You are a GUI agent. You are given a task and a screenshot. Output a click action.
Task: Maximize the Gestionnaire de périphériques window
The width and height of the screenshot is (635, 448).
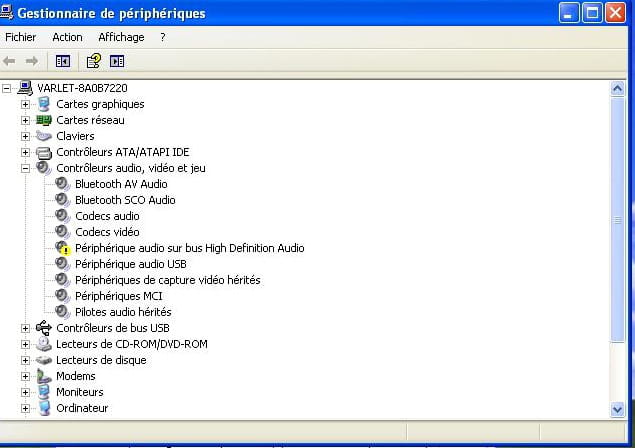pyautogui.click(x=592, y=13)
